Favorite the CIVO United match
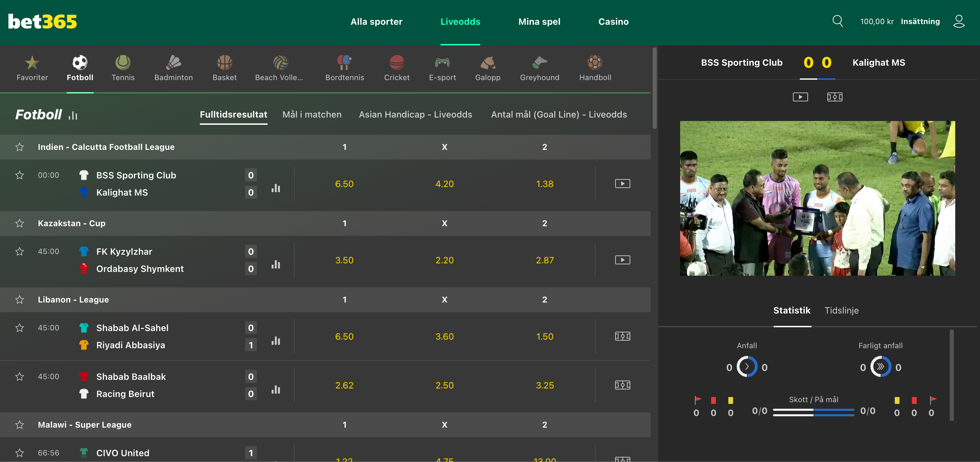Screen dimensions: 980x462 coord(19,453)
